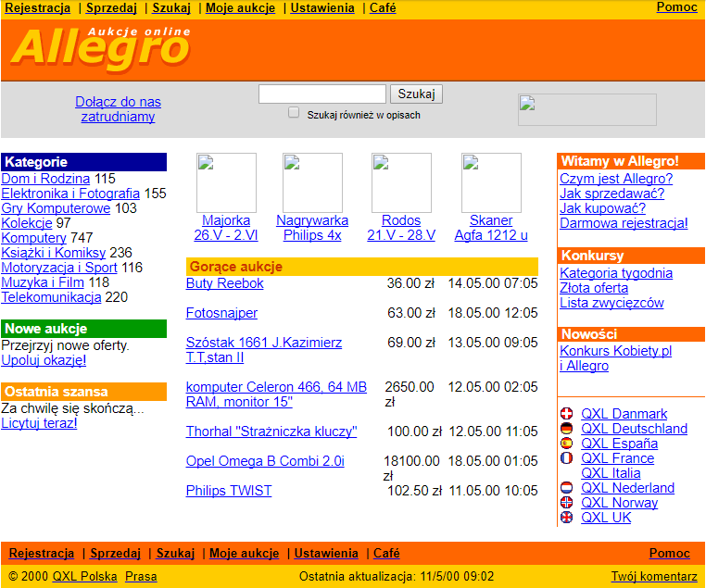Open the Rodos offer thumbnail image

click(x=401, y=182)
